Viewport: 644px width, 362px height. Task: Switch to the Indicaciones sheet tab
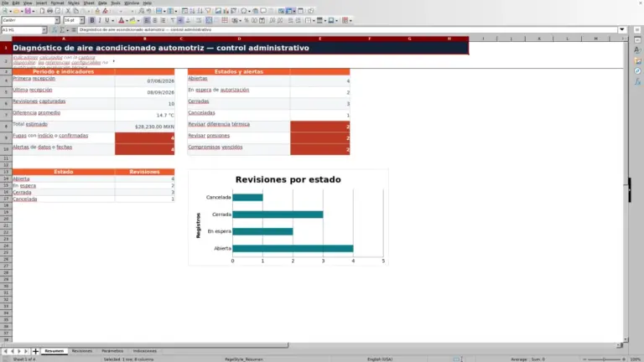point(144,351)
